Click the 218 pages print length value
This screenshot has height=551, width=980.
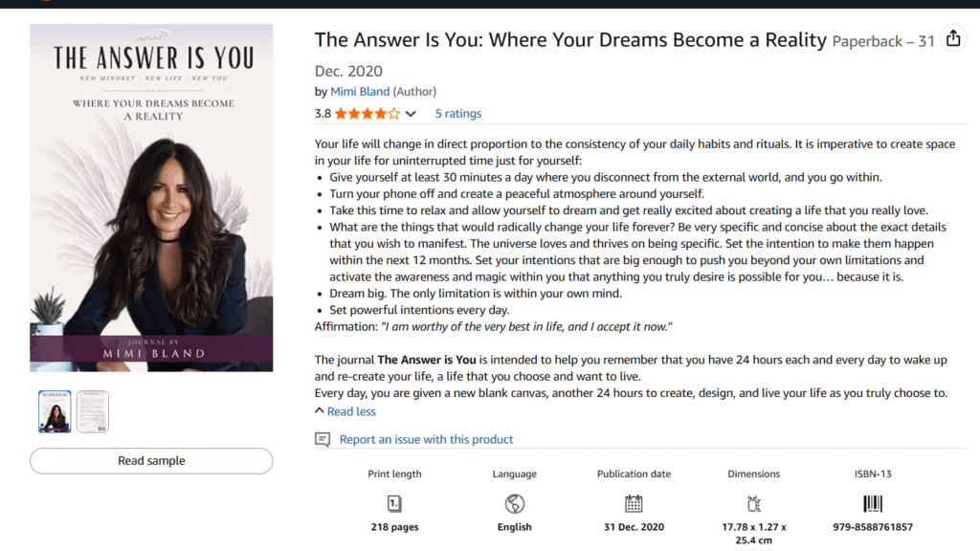394,527
